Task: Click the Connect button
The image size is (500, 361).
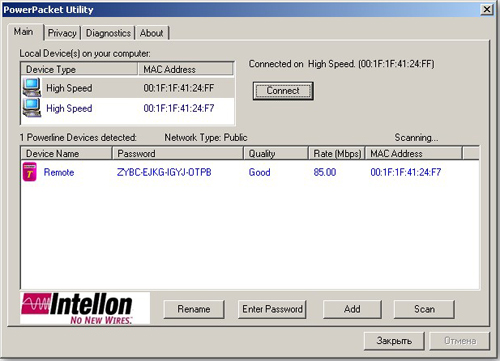Action: coord(283,91)
